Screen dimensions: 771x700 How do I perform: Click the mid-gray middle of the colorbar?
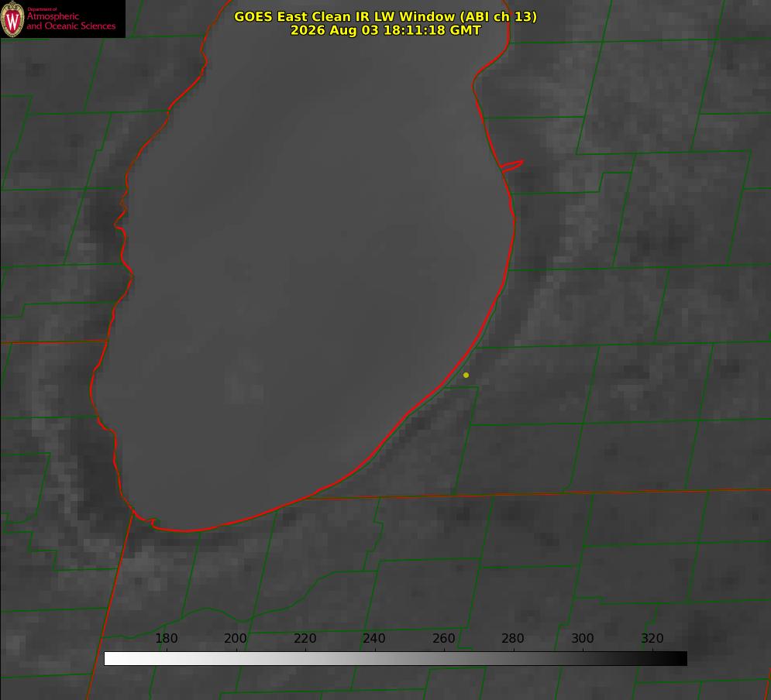pos(395,658)
